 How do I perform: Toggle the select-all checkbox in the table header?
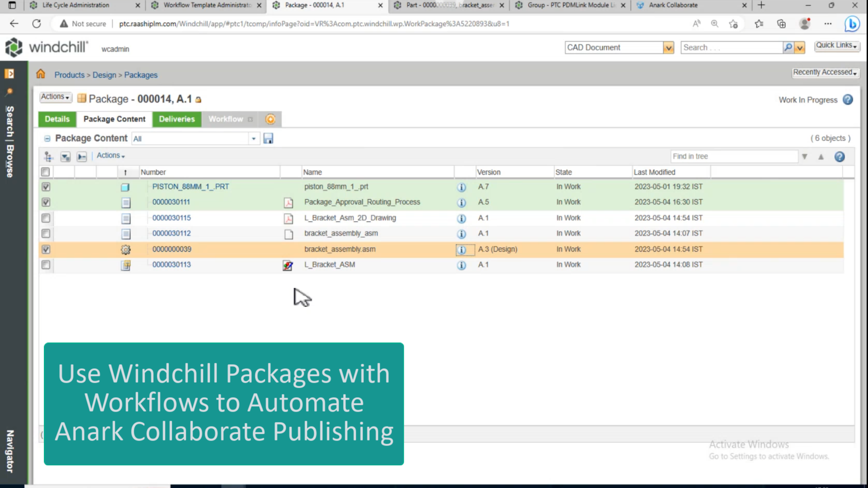pos(45,172)
